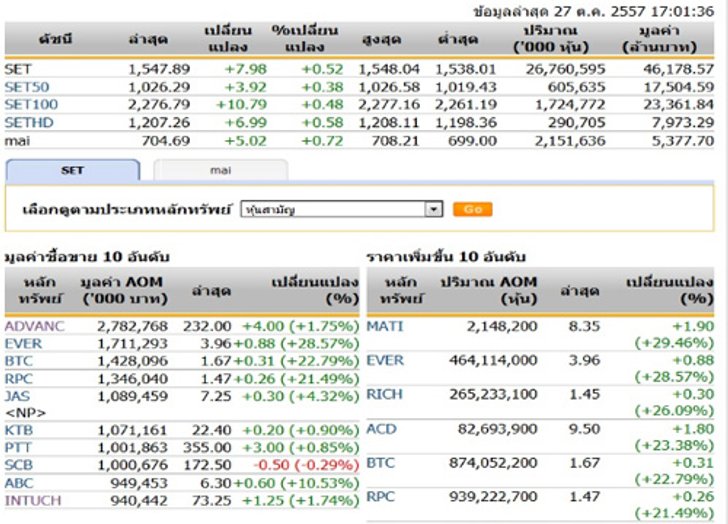Viewport: 728px width, 524px height.
Task: Select SCB change -0.50 (-0.29%)
Action: (306, 465)
